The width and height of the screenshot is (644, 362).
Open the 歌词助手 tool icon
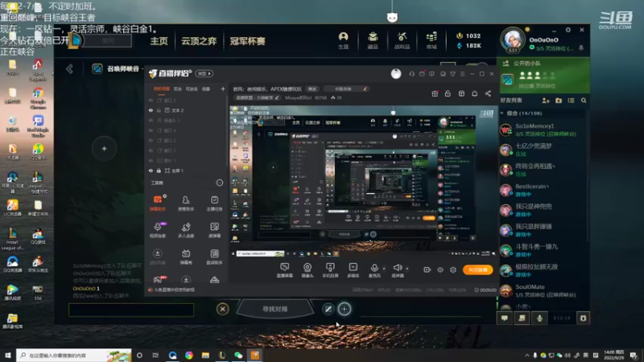pos(214,257)
